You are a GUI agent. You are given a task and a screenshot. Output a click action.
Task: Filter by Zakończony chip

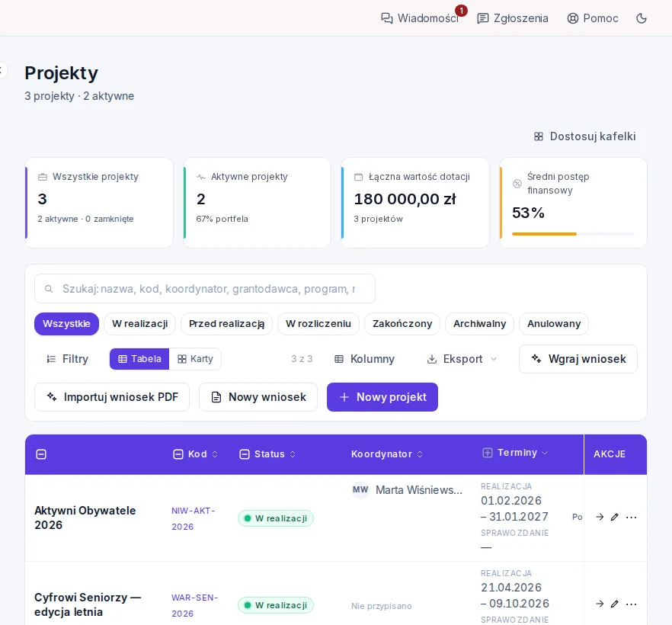tap(402, 324)
